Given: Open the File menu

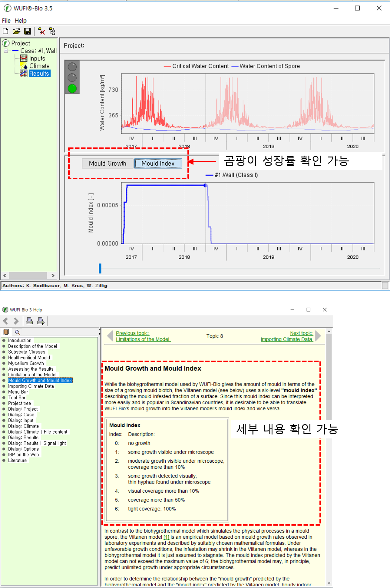Looking at the screenshot, I should pyautogui.click(x=6, y=21).
